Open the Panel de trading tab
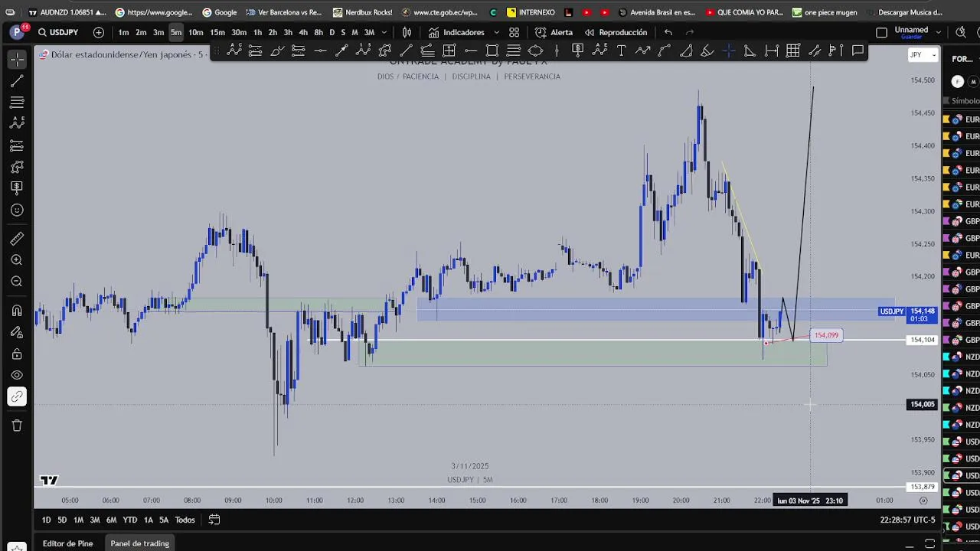Viewport: 980px width, 551px height. click(139, 543)
